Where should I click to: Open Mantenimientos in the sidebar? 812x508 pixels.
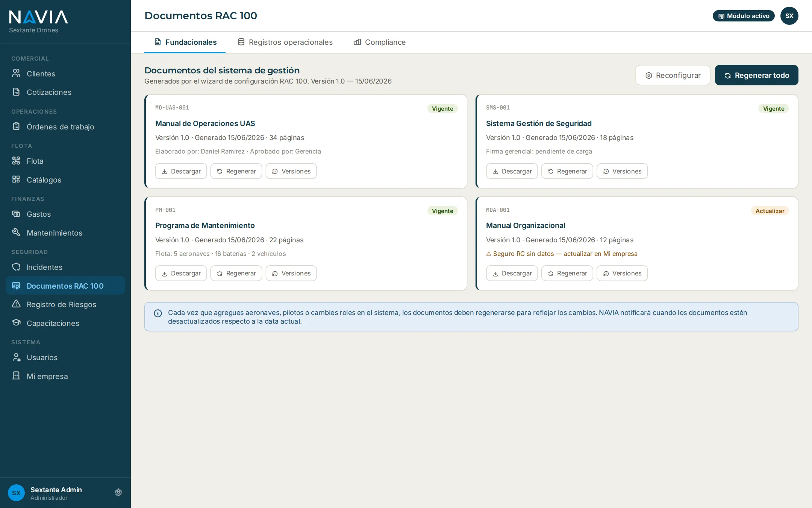tap(65, 233)
